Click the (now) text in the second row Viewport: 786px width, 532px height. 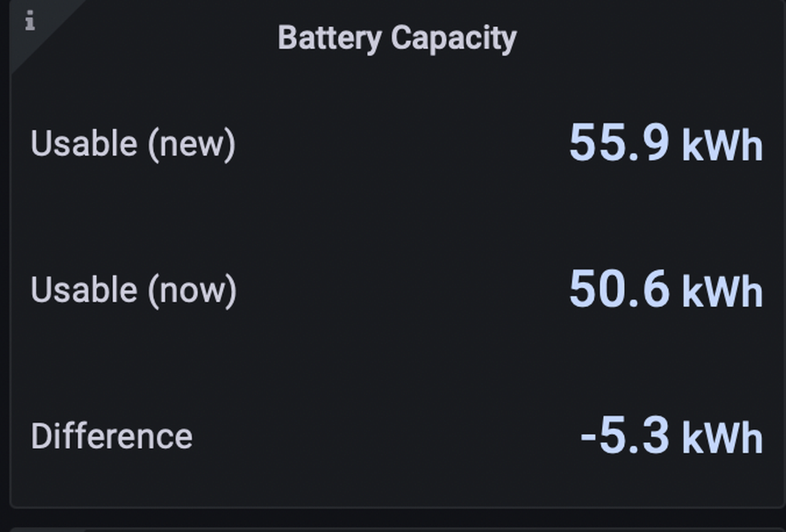point(192,290)
